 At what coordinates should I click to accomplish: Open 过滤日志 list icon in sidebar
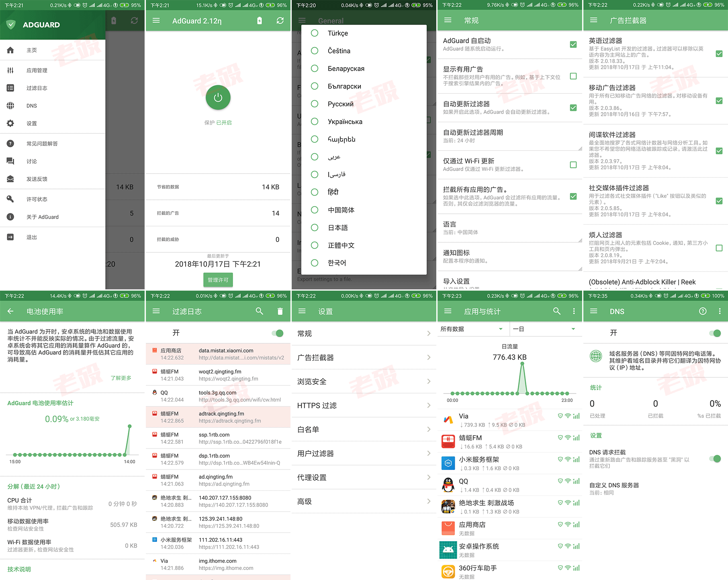point(10,88)
